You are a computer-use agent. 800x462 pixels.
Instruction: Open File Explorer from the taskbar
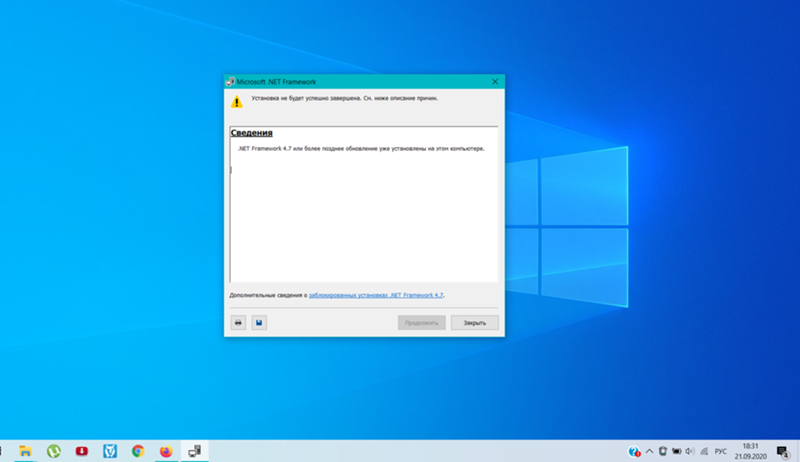[x=25, y=451]
